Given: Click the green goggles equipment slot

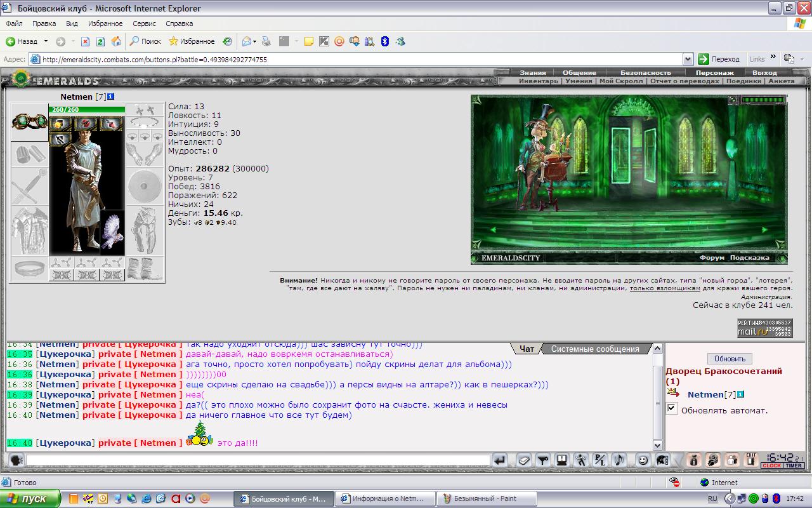Looking at the screenshot, I should [x=30, y=122].
